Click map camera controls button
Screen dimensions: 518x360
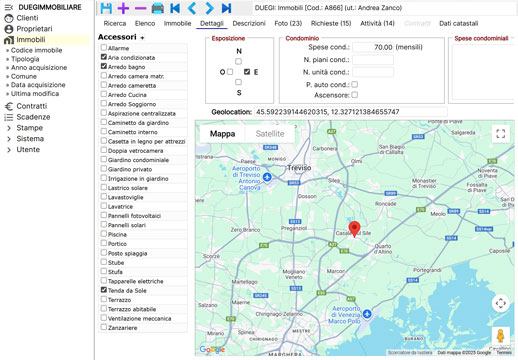coord(501,303)
